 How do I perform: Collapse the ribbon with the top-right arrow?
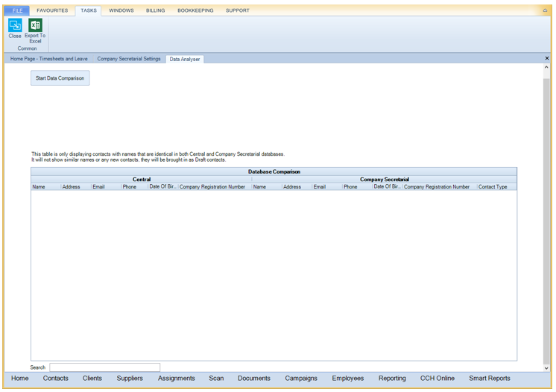pos(545,10)
